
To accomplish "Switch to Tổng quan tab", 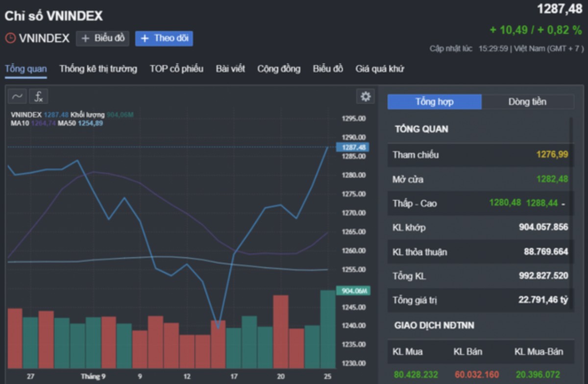I will pyautogui.click(x=26, y=69).
